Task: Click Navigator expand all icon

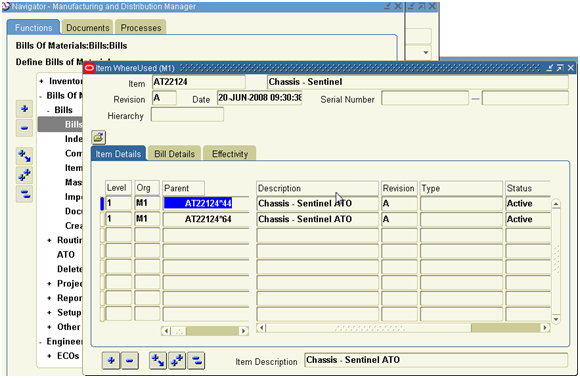Action: [24, 175]
